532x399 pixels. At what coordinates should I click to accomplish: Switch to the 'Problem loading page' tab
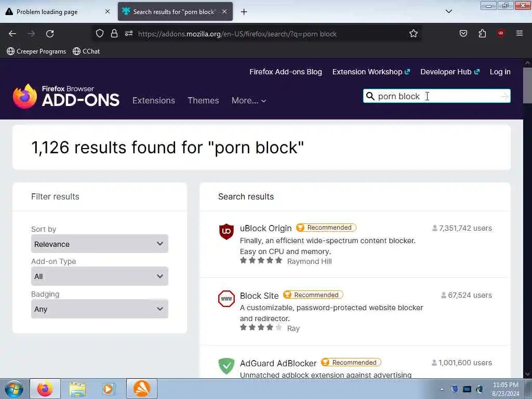point(58,12)
